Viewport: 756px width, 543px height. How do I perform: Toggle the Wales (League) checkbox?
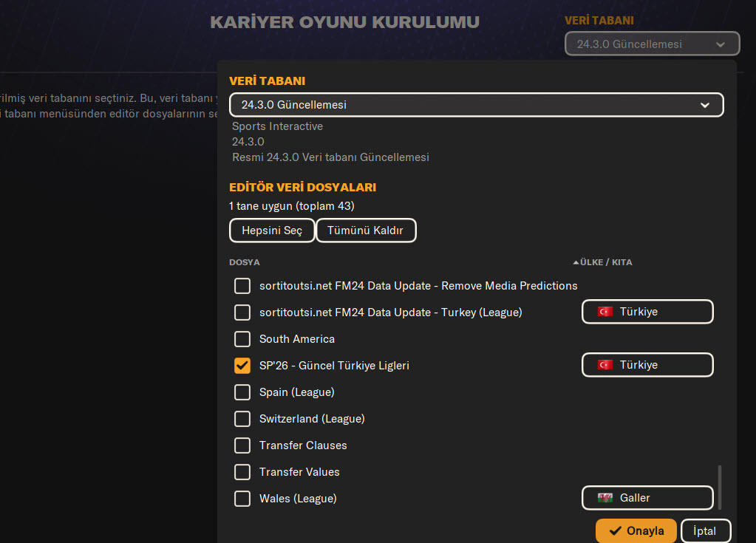242,499
